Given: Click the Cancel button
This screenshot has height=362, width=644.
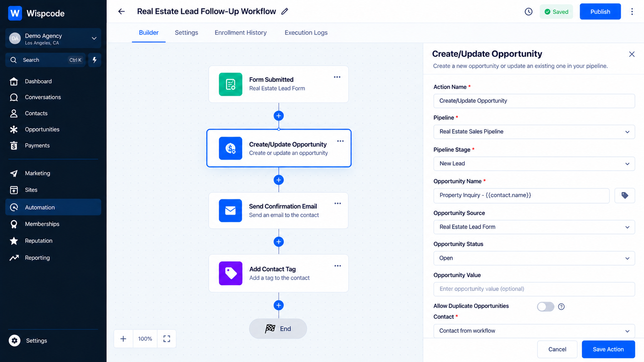Looking at the screenshot, I should [x=557, y=349].
